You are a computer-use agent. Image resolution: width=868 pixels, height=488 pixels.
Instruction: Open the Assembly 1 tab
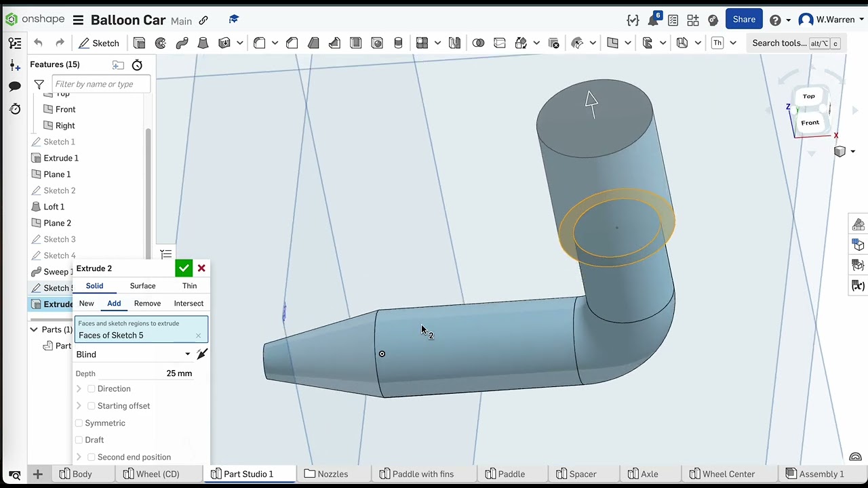point(814,474)
